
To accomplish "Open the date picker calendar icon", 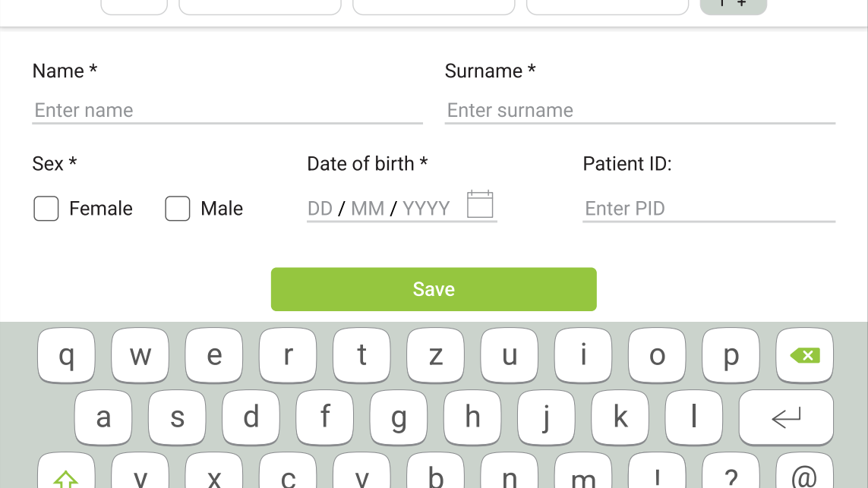I will (480, 203).
